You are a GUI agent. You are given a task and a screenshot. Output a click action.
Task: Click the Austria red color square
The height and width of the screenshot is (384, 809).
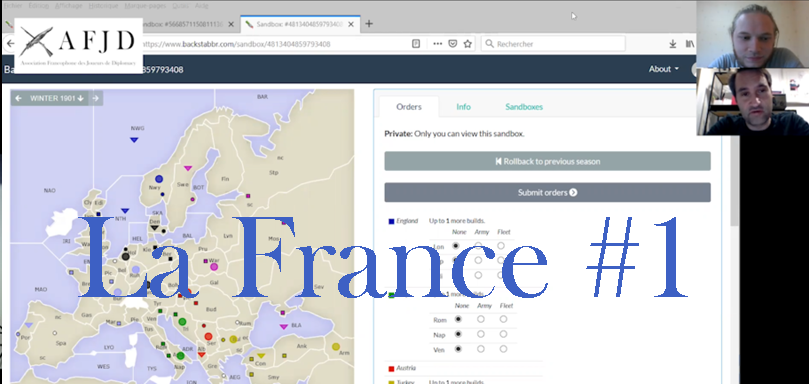(x=391, y=369)
